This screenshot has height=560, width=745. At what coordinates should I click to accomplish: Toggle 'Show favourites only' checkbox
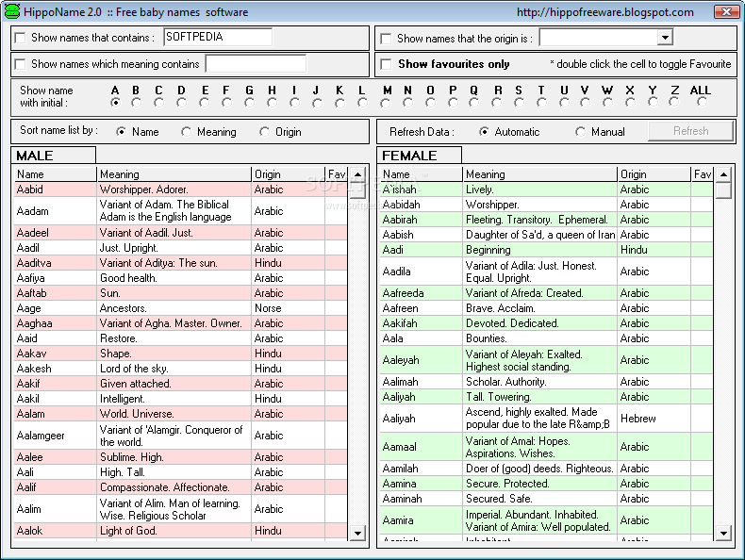[386, 64]
